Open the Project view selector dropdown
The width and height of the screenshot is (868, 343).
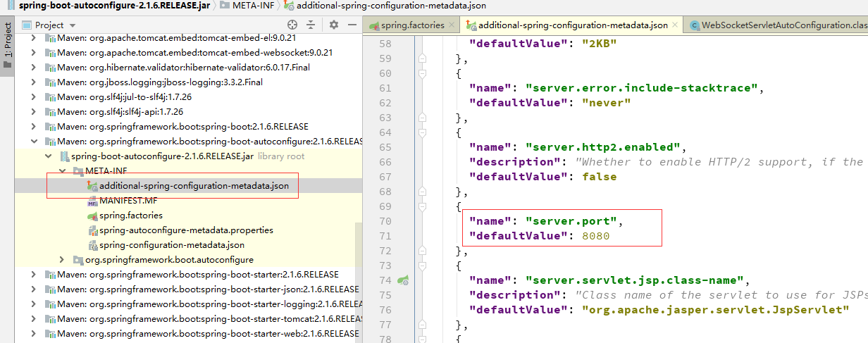click(x=49, y=25)
